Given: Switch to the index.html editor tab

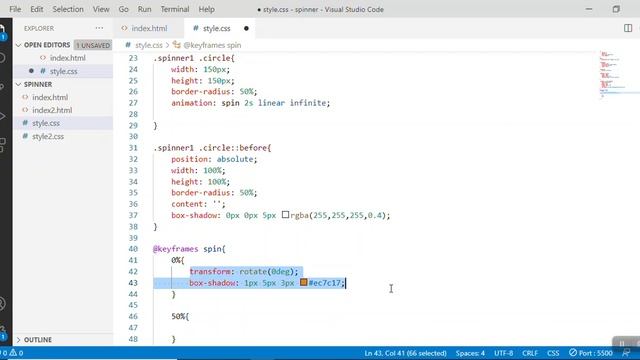Looking at the screenshot, I should click(x=149, y=28).
